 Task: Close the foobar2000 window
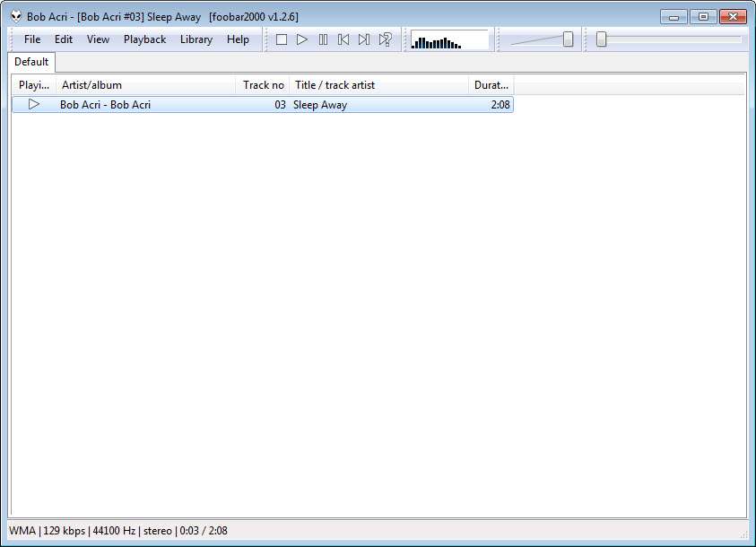[733, 17]
